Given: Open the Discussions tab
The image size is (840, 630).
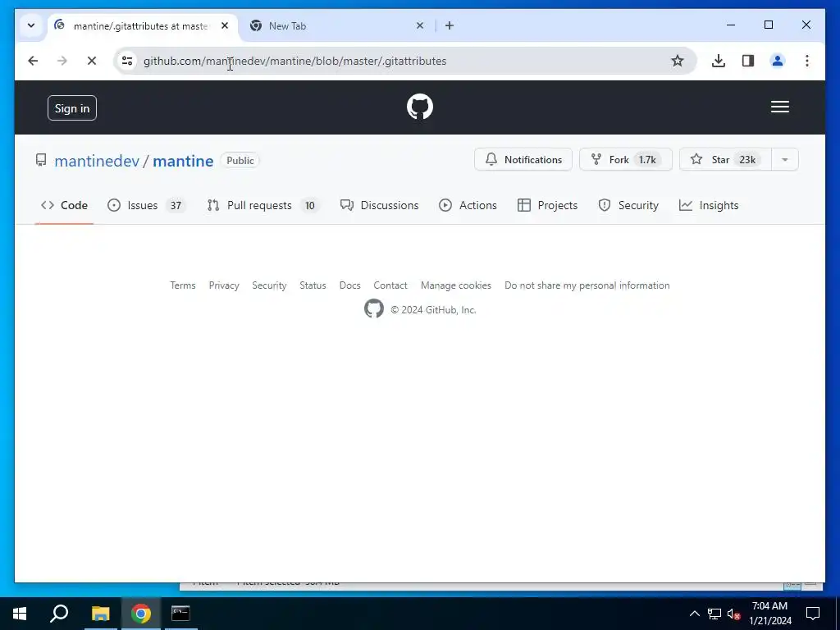Looking at the screenshot, I should 379,205.
